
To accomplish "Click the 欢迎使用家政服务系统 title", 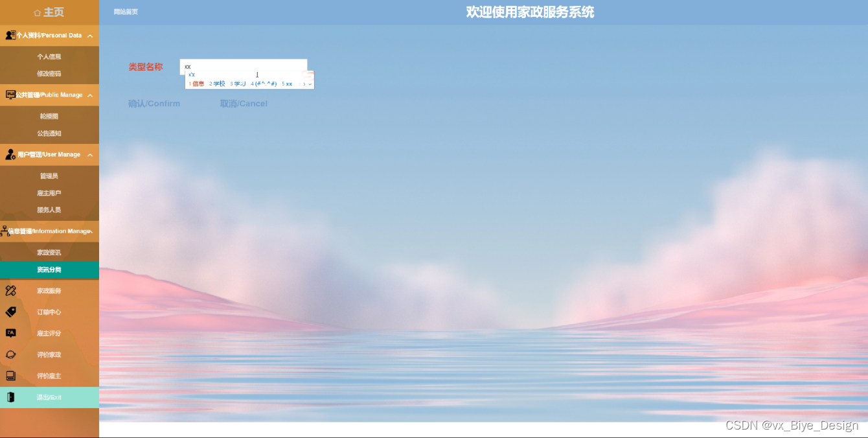I will pyautogui.click(x=530, y=12).
